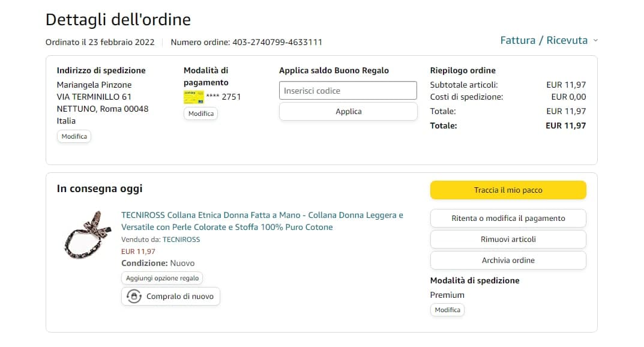
Task: Click the circular buy-again icon
Action: pyautogui.click(x=134, y=297)
